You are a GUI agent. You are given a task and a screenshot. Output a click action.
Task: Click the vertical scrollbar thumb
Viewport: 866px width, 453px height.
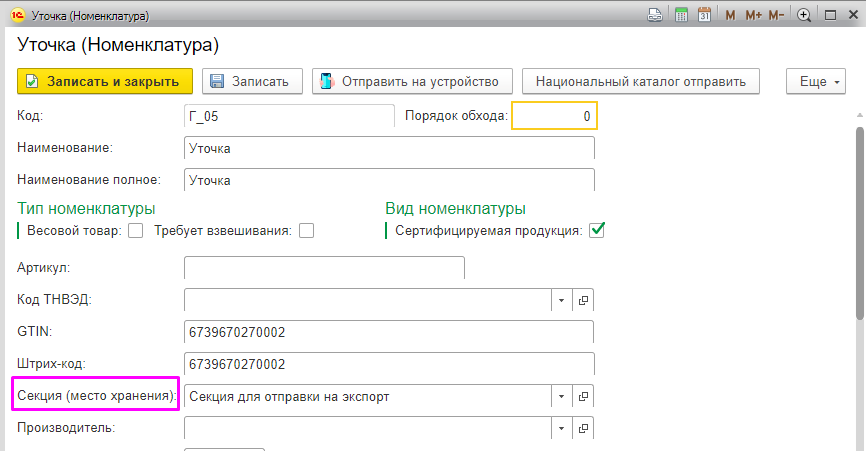860,223
